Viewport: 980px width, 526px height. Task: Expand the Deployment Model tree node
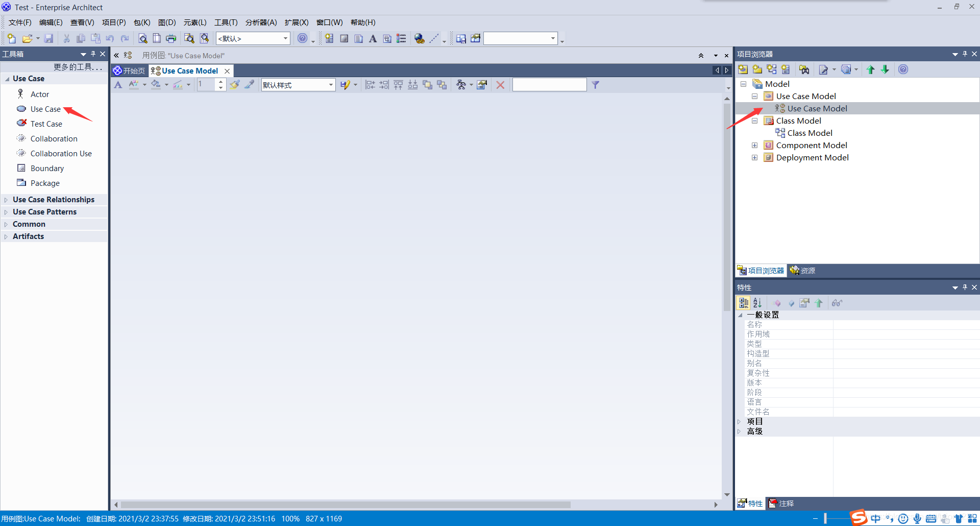coord(754,157)
